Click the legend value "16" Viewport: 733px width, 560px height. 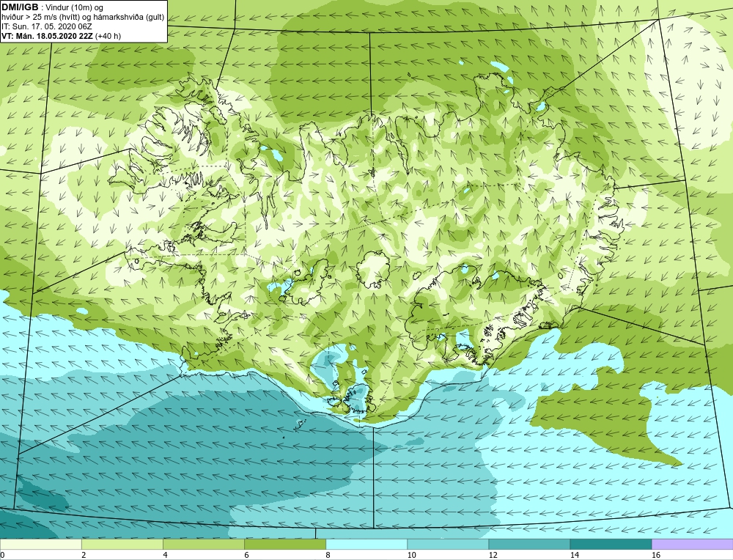[x=656, y=555]
